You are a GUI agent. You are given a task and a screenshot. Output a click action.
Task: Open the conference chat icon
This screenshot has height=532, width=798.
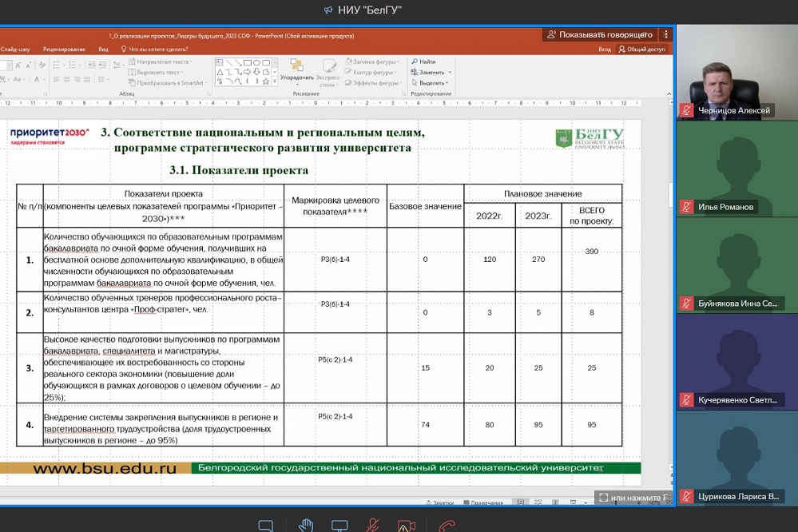click(x=266, y=526)
